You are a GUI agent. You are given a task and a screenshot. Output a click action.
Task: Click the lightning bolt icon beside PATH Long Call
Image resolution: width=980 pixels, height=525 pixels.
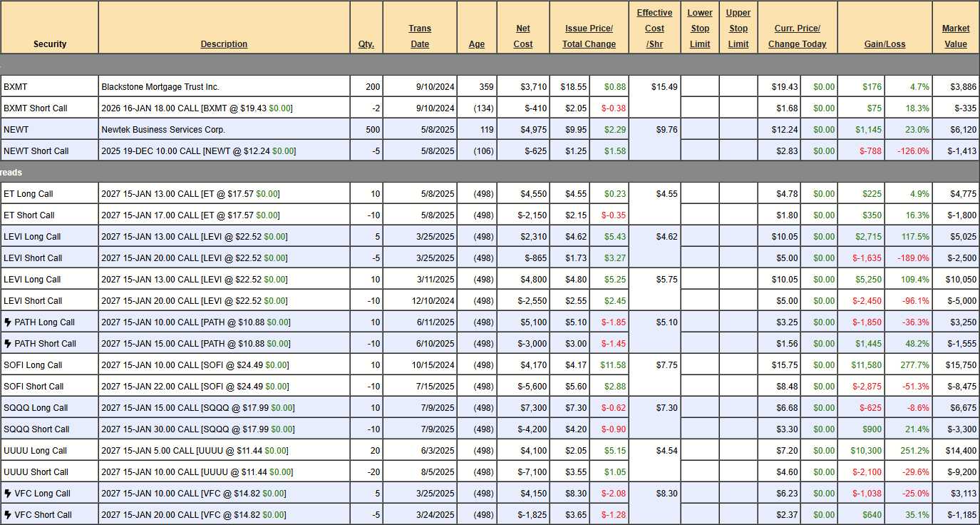[8, 322]
